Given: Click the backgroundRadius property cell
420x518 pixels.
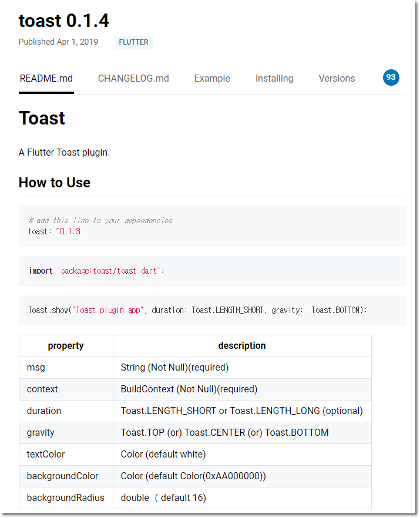Looking at the screenshot, I should click(66, 498).
